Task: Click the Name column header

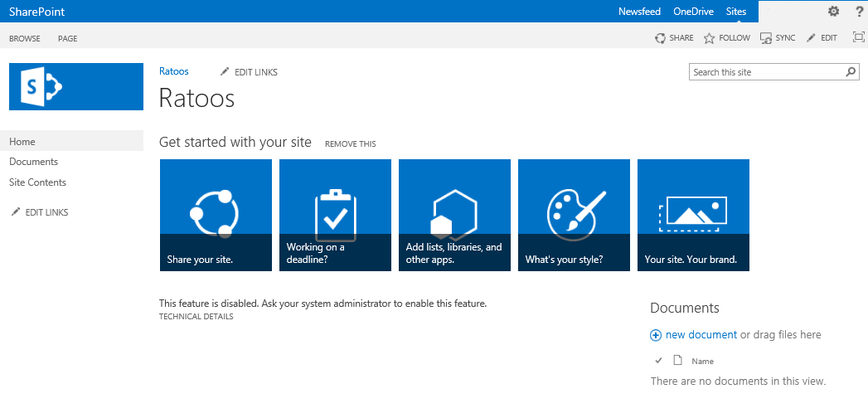Action: [x=702, y=361]
